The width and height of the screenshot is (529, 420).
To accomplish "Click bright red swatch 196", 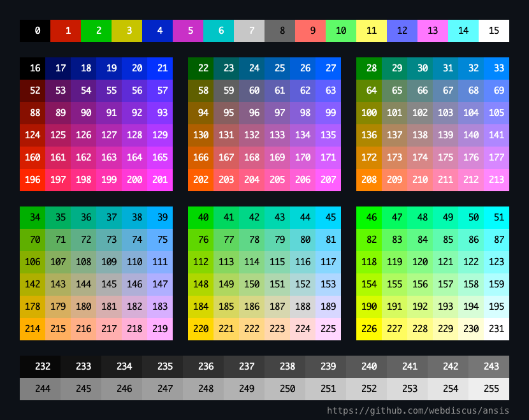I will click(33, 180).
